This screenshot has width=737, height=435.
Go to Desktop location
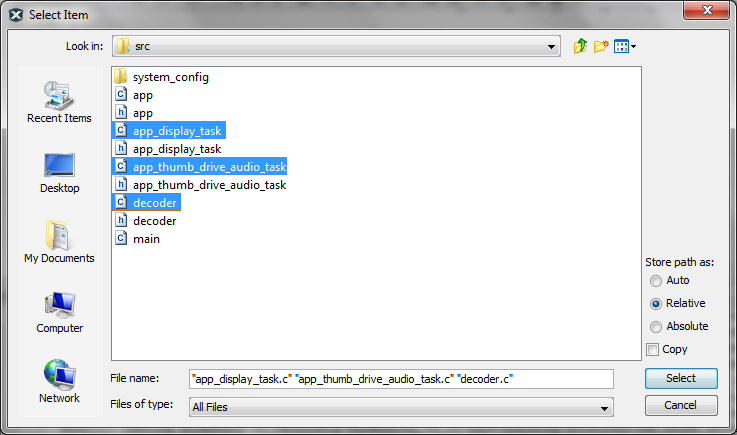(x=59, y=171)
